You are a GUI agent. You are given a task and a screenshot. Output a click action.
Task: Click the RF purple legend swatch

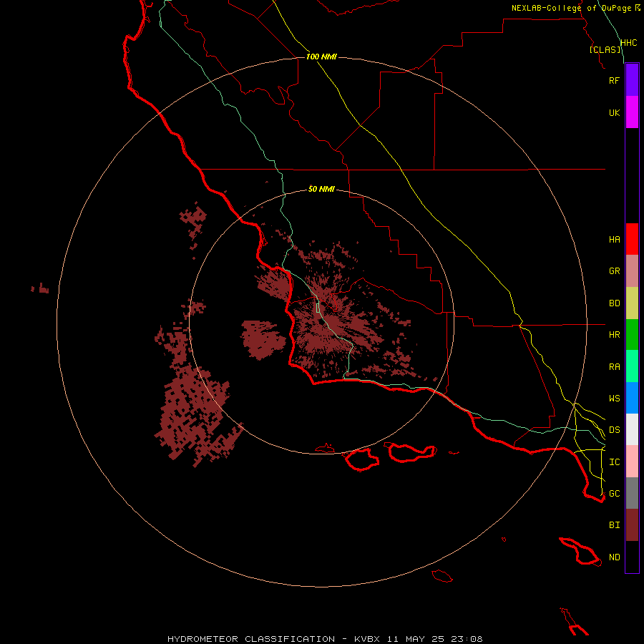click(632, 80)
